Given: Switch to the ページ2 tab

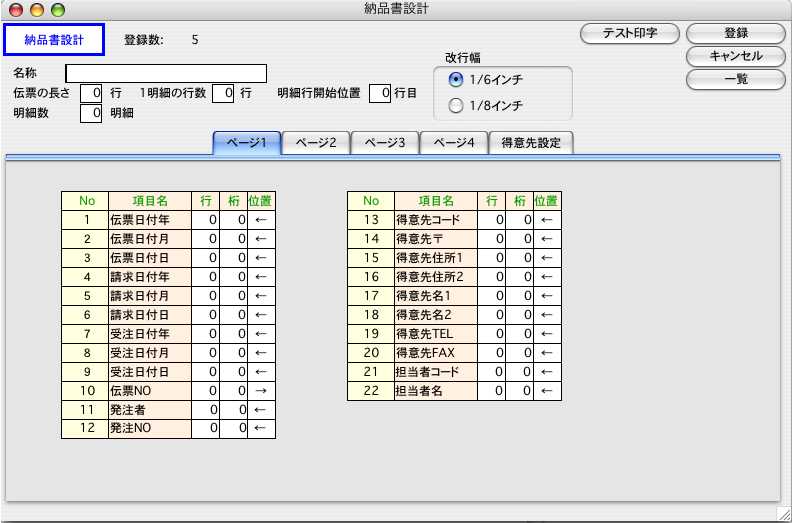Looking at the screenshot, I should click(315, 143).
